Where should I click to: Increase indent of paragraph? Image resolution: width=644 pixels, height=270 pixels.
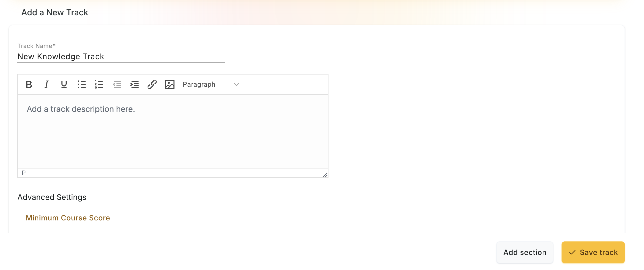(x=135, y=84)
